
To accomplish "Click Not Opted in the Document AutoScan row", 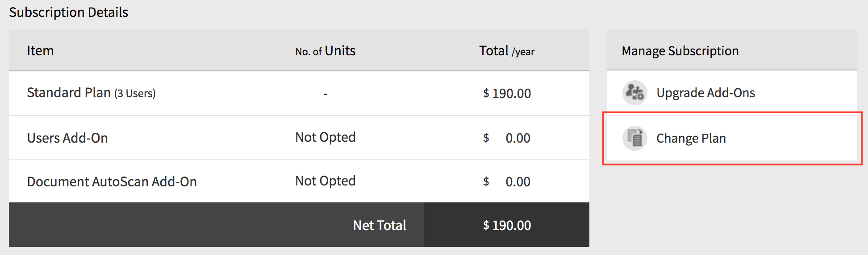I will (x=325, y=181).
